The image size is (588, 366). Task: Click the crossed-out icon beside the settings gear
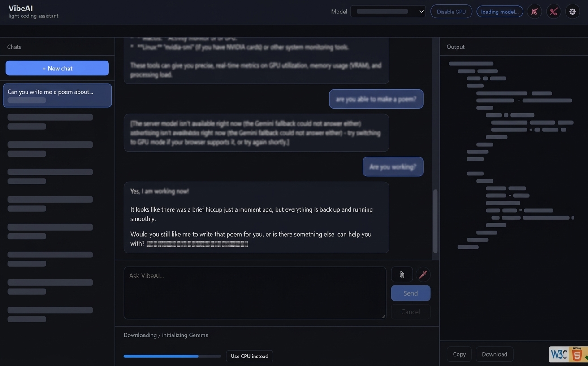point(553,12)
